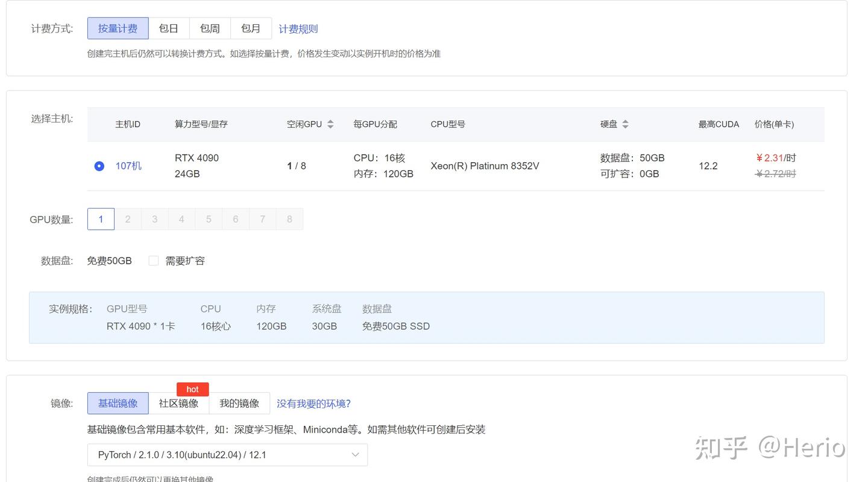Open the 没有我要的环境? link

(x=313, y=404)
